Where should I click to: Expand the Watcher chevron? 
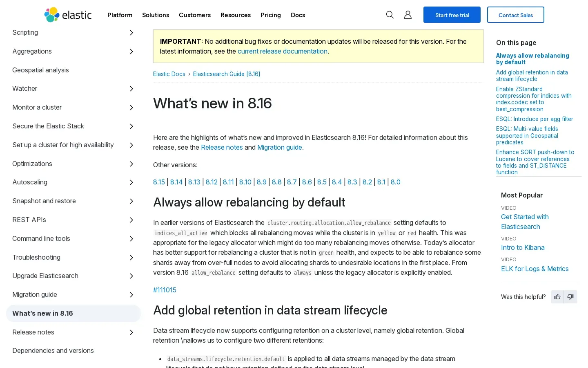tap(131, 89)
